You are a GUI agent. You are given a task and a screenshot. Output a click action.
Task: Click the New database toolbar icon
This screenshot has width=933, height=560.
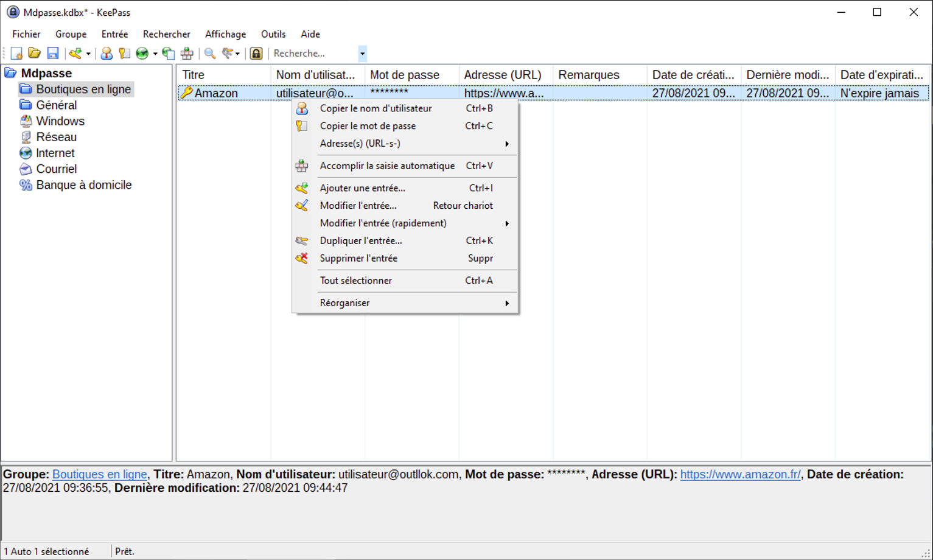pyautogui.click(x=16, y=54)
